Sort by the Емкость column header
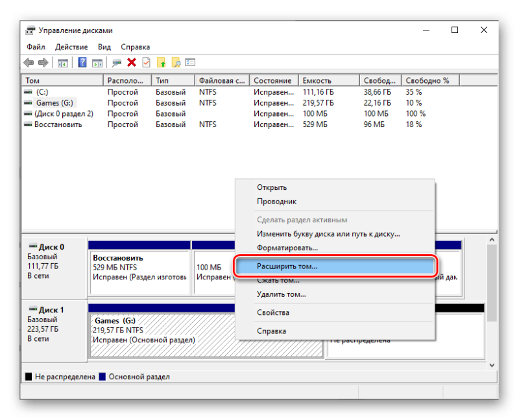Viewport: 519px width, 420px height. 329,80
